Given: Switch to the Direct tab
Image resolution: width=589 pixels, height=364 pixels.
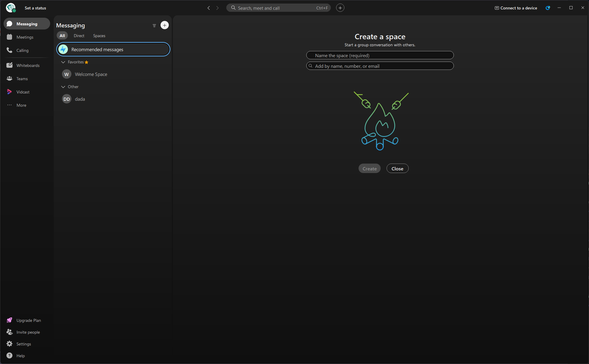Looking at the screenshot, I should pyautogui.click(x=79, y=36).
